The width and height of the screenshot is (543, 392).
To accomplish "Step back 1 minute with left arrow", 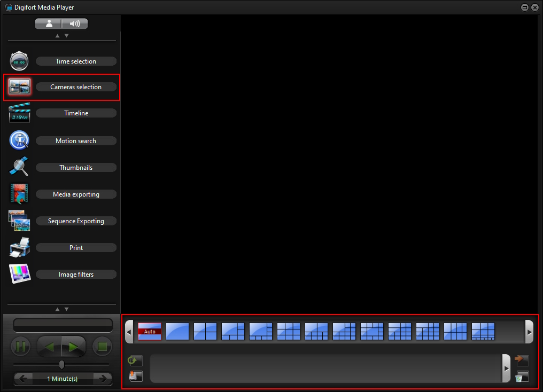I will coord(23,379).
